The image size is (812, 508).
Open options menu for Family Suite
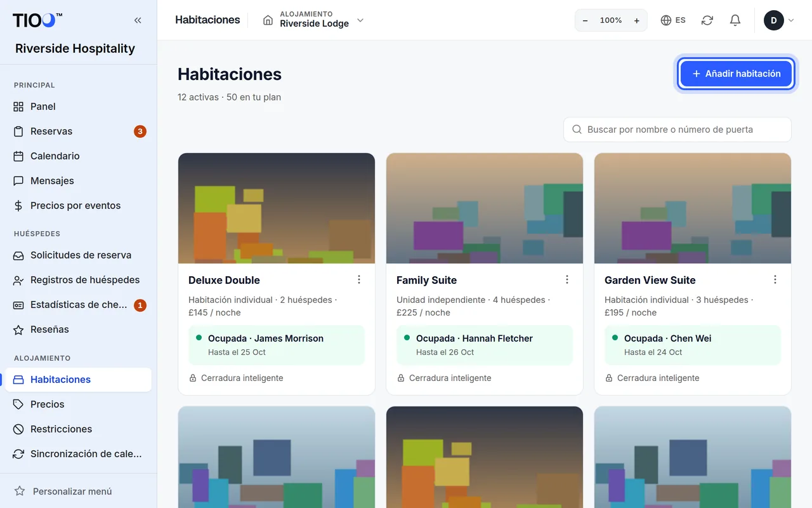567,280
